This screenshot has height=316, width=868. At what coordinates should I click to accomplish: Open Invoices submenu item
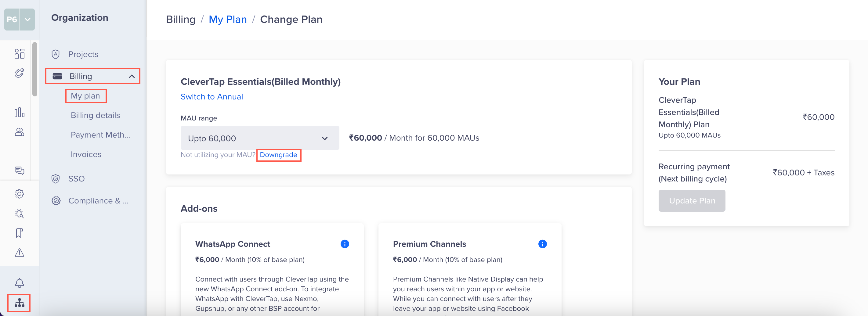coord(86,155)
